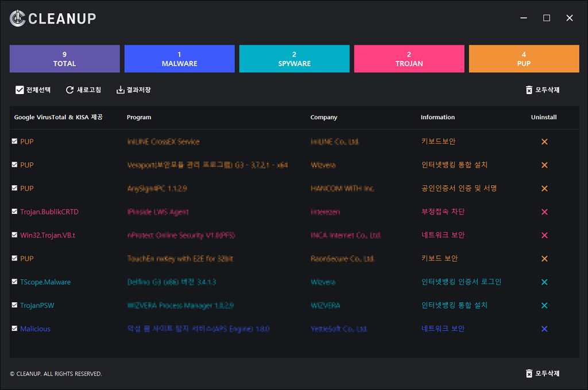Viewport: 588px width, 390px height.
Task: Toggle the TrojanPSW row checkbox
Action: coord(14,305)
